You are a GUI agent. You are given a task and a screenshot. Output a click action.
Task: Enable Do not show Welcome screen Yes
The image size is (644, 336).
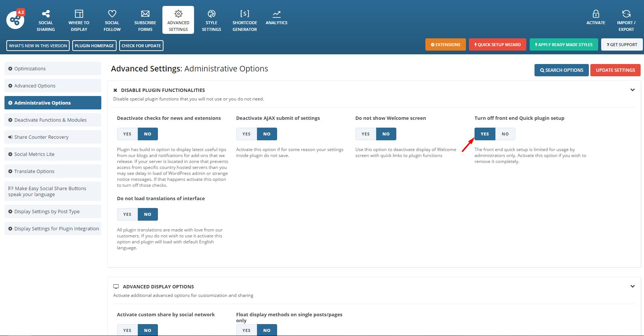366,134
